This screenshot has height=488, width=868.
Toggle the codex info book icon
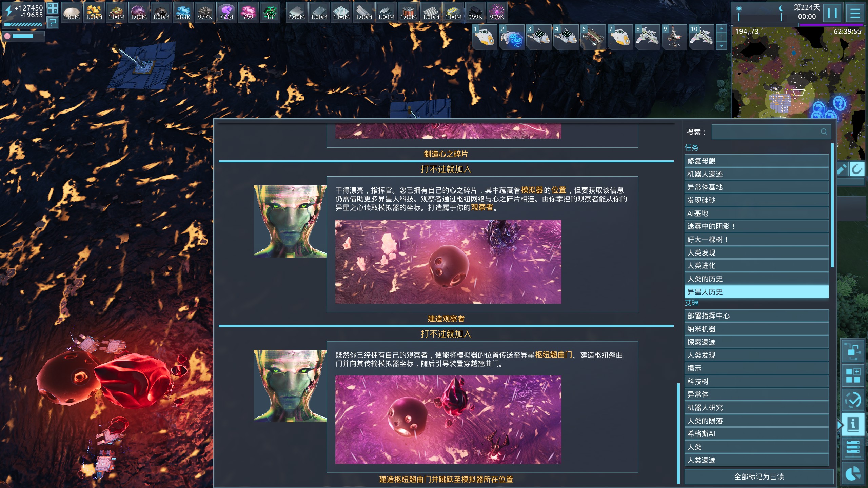point(852,424)
